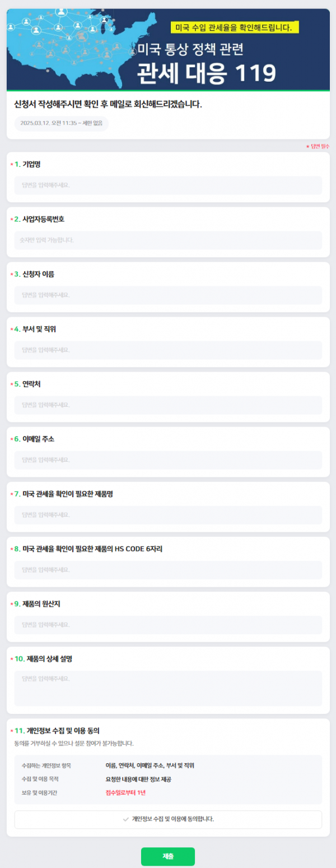Click the 제품명 answer field for question 7
Viewport: 336px width, 868px height.
[168, 514]
